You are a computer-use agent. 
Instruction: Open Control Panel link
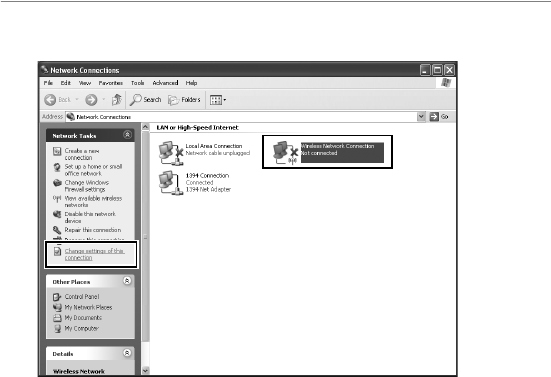coord(82,297)
